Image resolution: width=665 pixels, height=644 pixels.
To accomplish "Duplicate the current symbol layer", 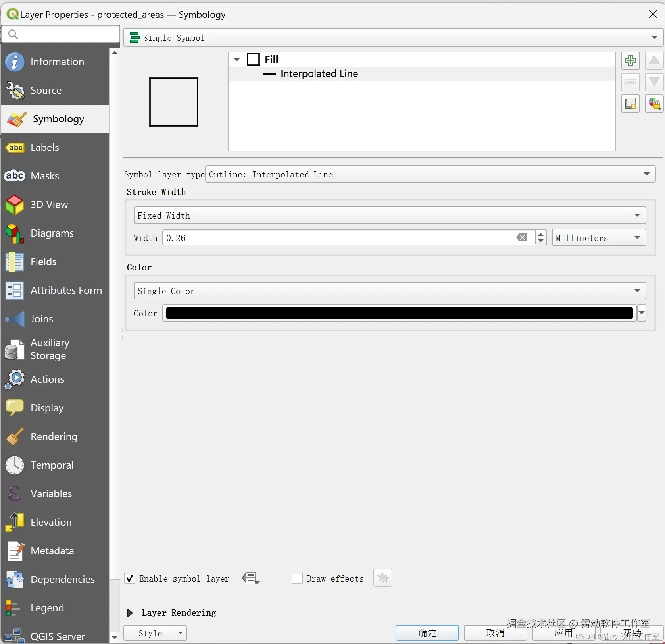I will pos(630,104).
